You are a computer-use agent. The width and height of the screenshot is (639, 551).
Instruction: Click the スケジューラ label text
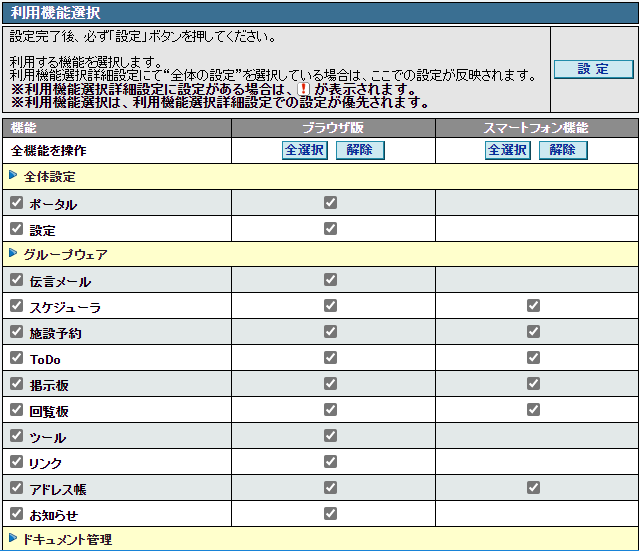pos(65,308)
